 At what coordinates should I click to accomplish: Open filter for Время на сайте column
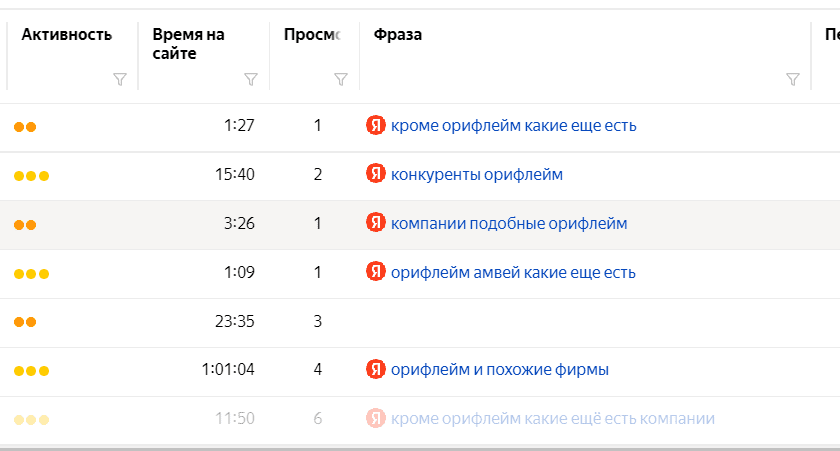pyautogui.click(x=251, y=80)
